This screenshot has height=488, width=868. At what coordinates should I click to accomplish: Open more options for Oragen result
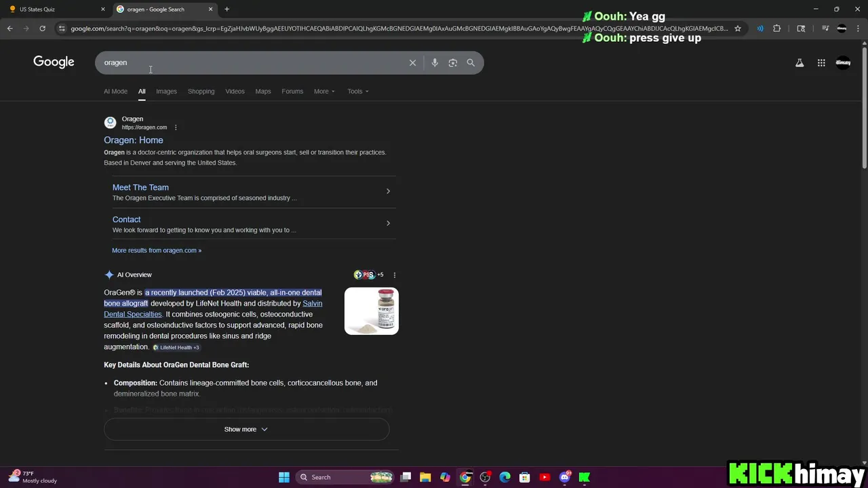pos(176,127)
